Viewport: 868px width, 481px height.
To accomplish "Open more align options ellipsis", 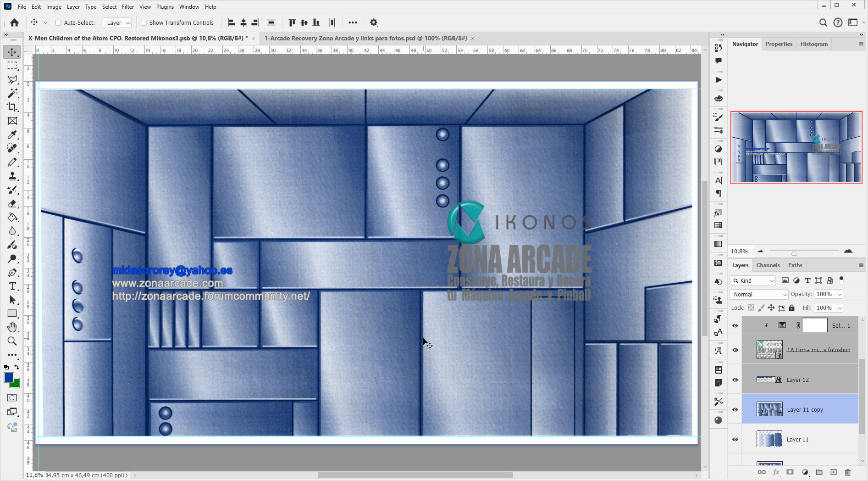I will tap(353, 22).
